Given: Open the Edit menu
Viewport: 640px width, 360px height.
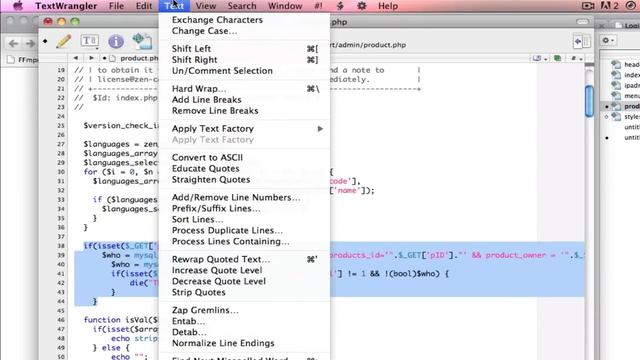Looking at the screenshot, I should 144,6.
